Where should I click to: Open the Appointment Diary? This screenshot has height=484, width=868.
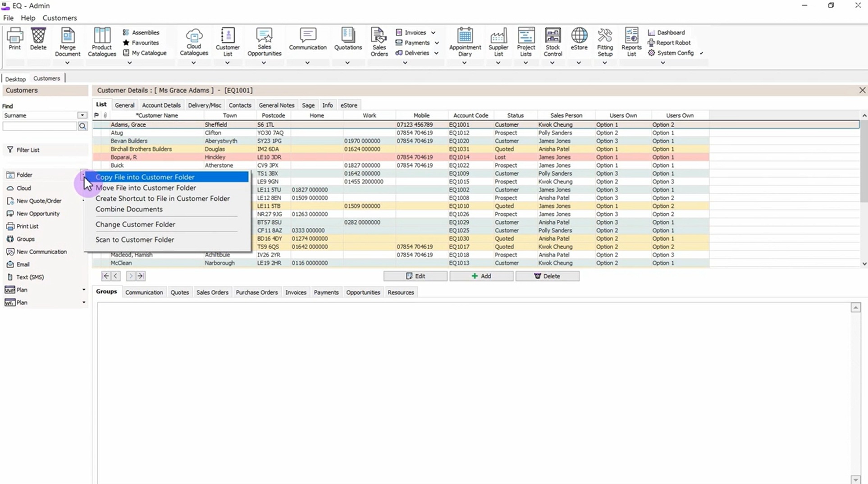(x=465, y=42)
